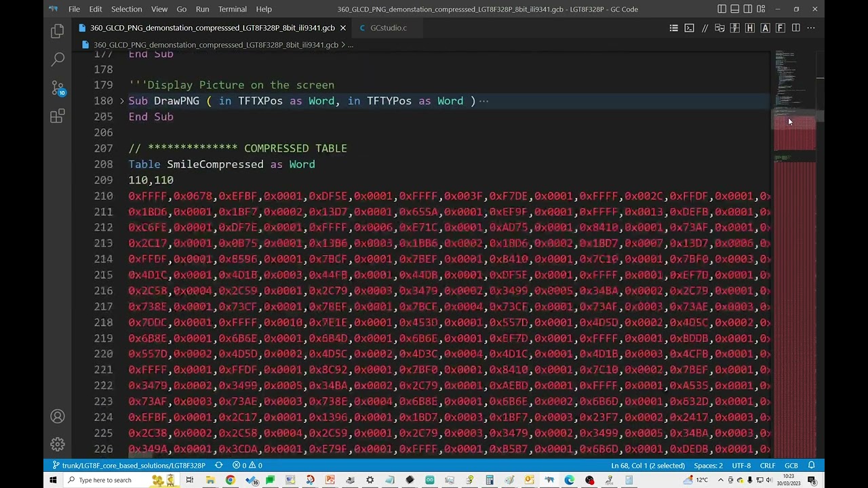Open Customize Layout options
868x488 pixels.
pyautogui.click(x=761, y=9)
